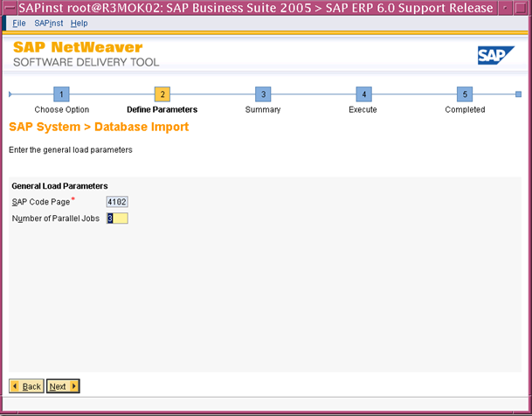The image size is (532, 416).
Task: Click step 2 Define Parameters box
Action: tap(162, 94)
